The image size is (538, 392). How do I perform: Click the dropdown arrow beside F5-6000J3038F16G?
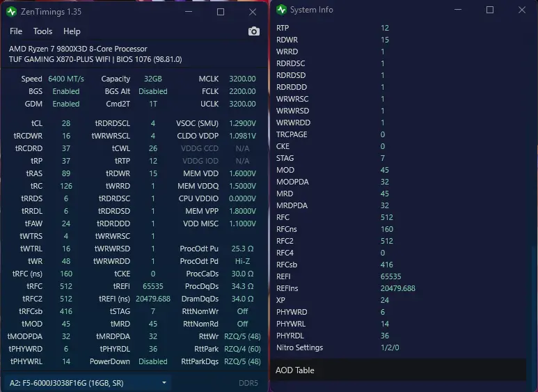[164, 383]
